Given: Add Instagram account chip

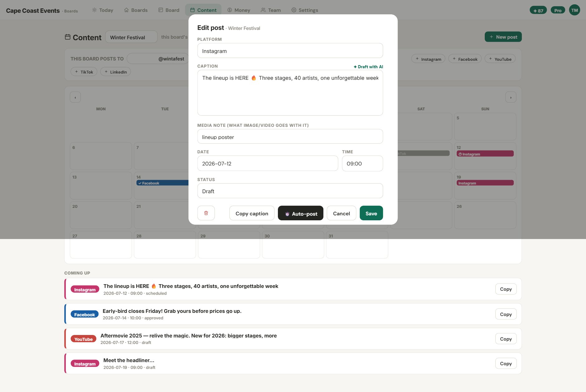Looking at the screenshot, I should (428, 59).
